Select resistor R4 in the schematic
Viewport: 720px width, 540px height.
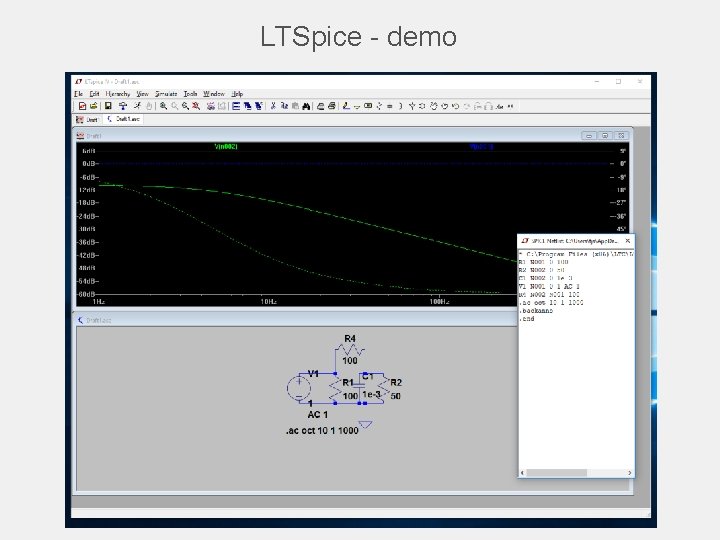tap(350, 350)
